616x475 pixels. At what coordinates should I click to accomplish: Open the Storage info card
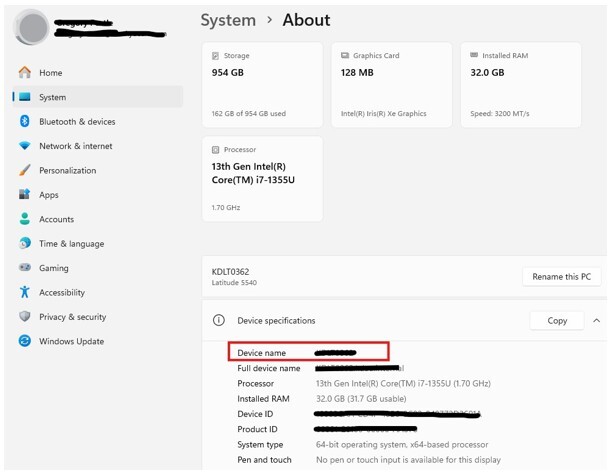262,85
